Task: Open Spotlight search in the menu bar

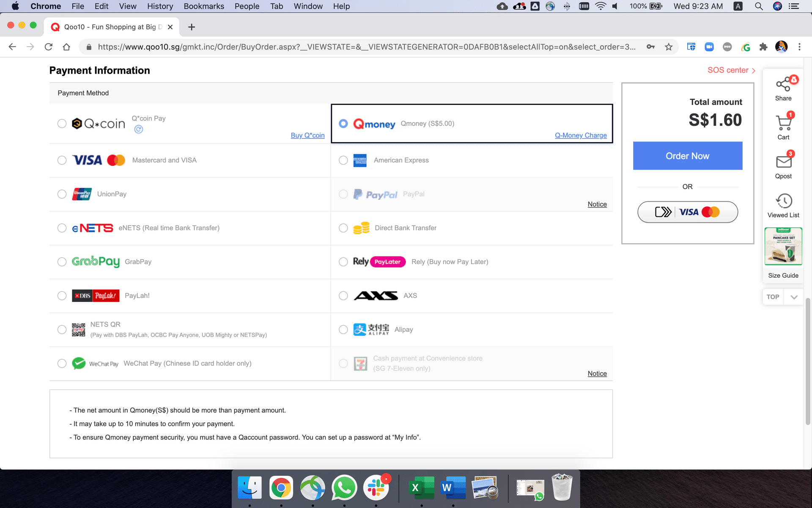Action: click(x=759, y=6)
